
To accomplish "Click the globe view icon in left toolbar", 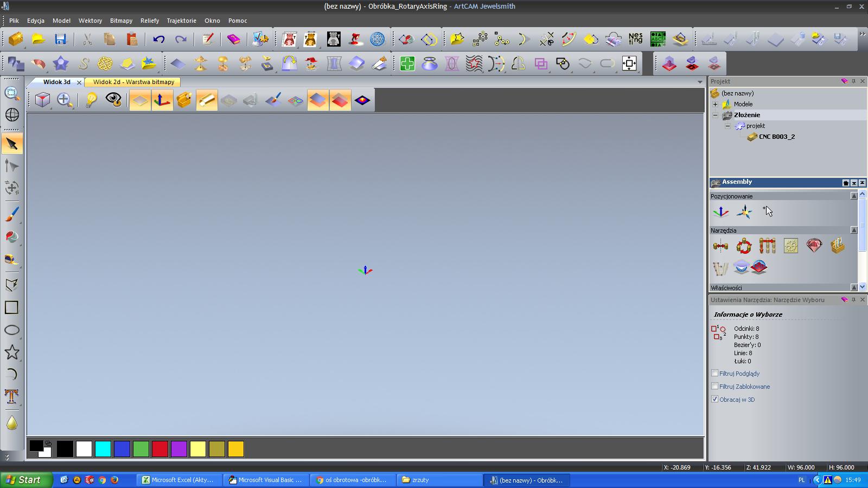I will [x=12, y=115].
